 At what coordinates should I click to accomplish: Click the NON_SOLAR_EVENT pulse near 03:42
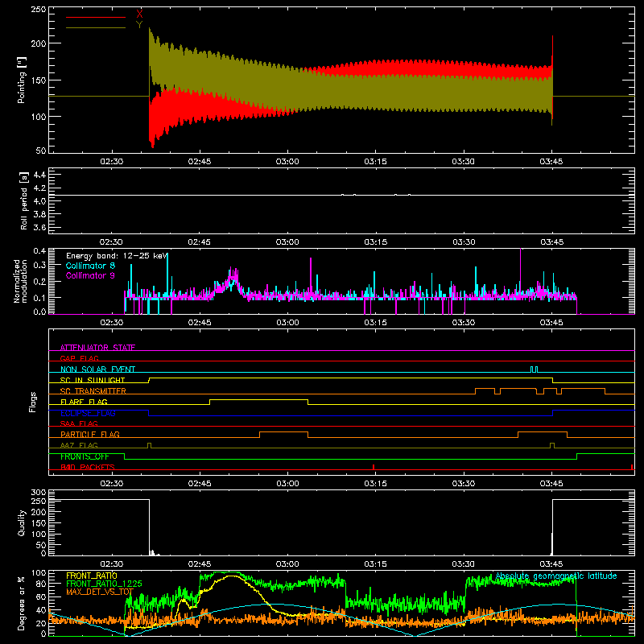(534, 369)
